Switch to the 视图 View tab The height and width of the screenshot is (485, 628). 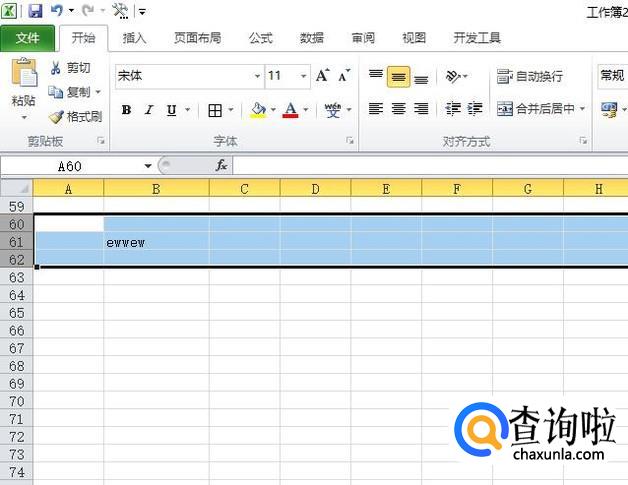click(414, 38)
